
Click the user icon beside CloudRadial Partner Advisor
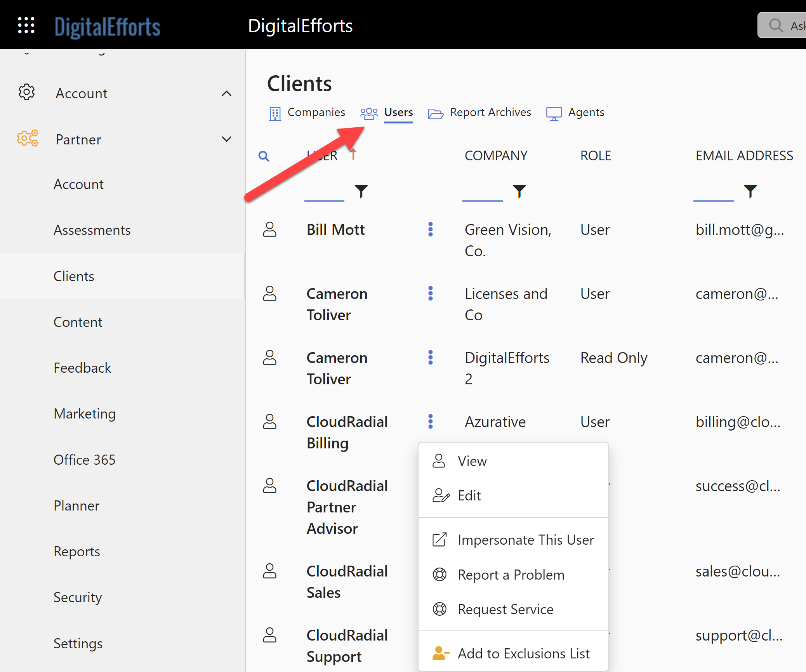coord(269,486)
